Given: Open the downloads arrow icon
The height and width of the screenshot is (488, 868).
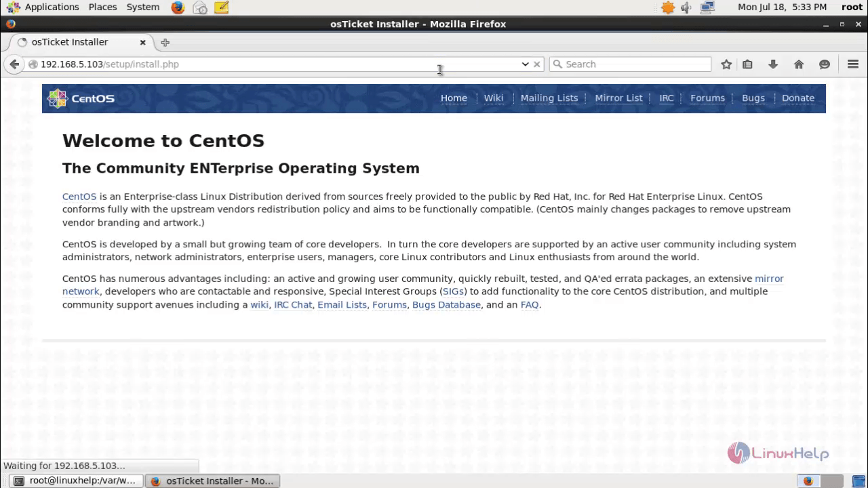Looking at the screenshot, I should click(x=773, y=64).
